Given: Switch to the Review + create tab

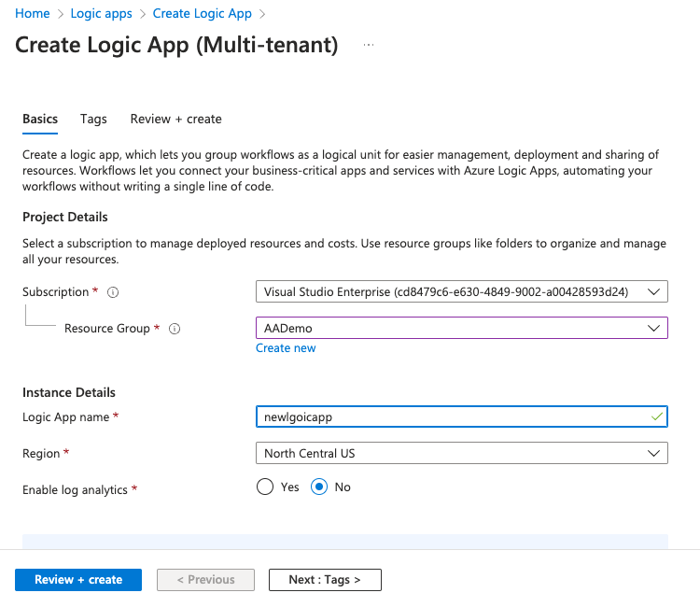Looking at the screenshot, I should coord(175,119).
